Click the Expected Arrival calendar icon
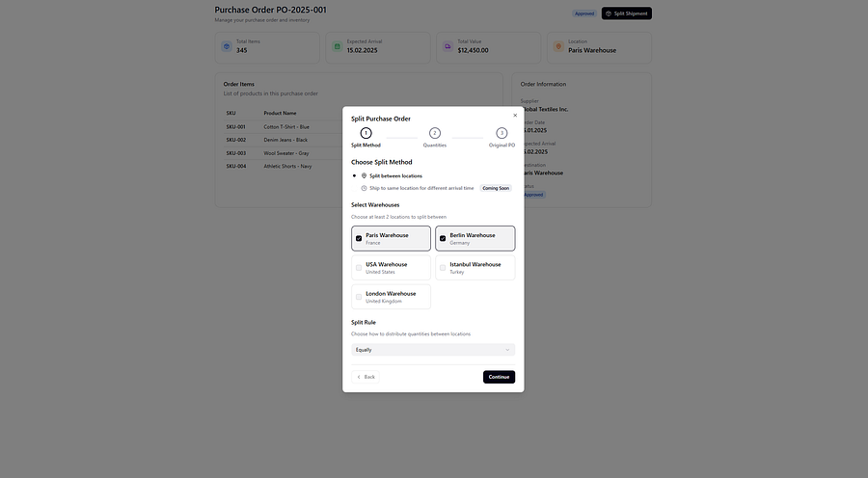The width and height of the screenshot is (868, 478). [338, 46]
